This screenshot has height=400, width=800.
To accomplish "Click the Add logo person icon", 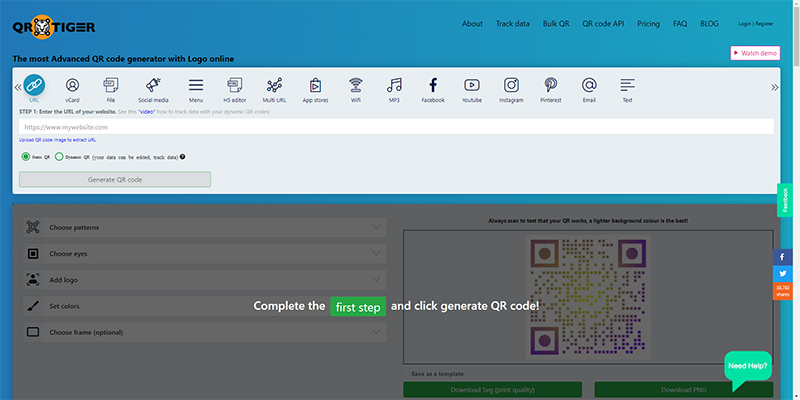I will tap(33, 280).
